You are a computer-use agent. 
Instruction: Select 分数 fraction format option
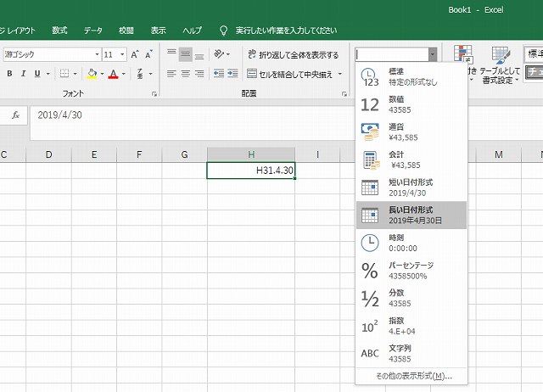point(411,298)
